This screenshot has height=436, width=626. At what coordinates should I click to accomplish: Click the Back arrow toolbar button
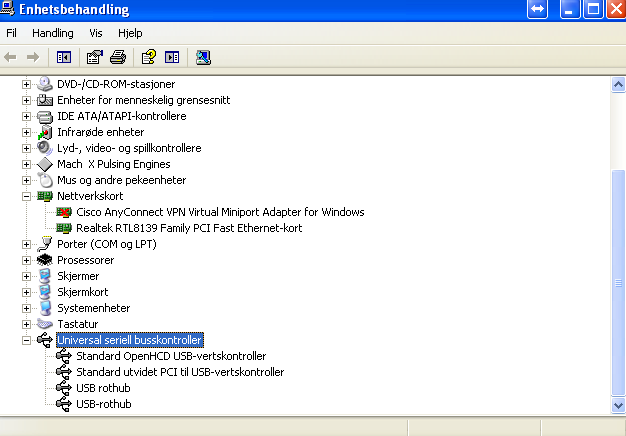(x=10, y=57)
